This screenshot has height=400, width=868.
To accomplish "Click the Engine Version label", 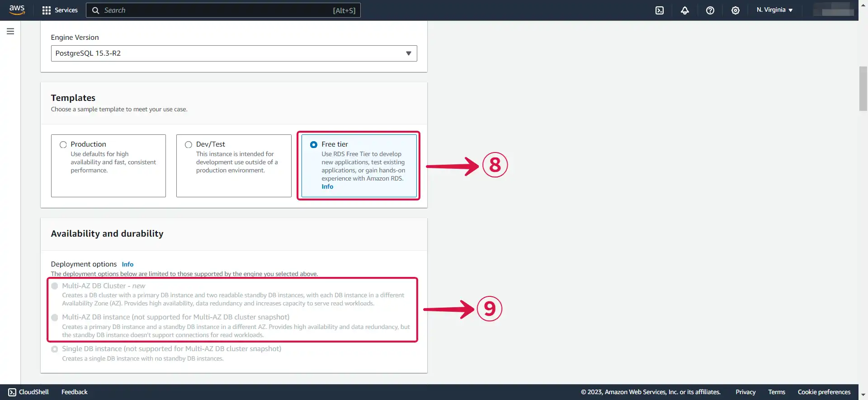I will coord(75,38).
